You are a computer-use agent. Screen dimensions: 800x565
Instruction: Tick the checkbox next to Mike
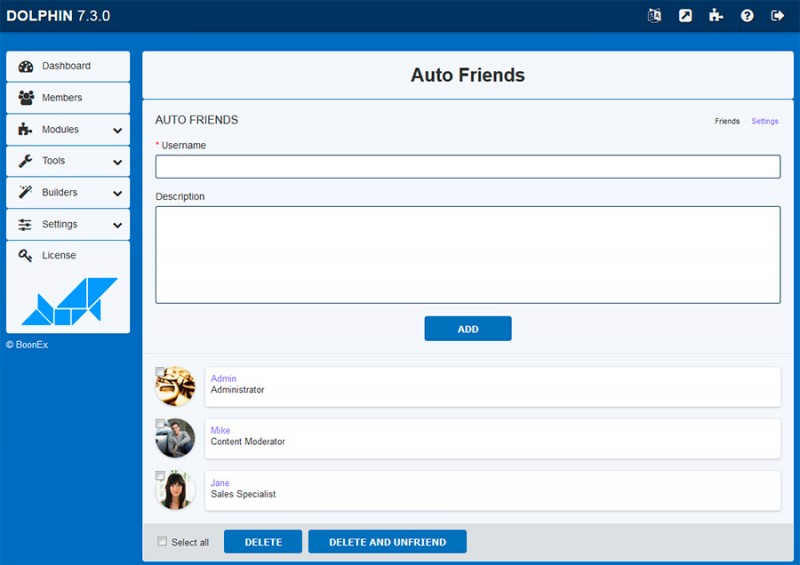point(160,424)
